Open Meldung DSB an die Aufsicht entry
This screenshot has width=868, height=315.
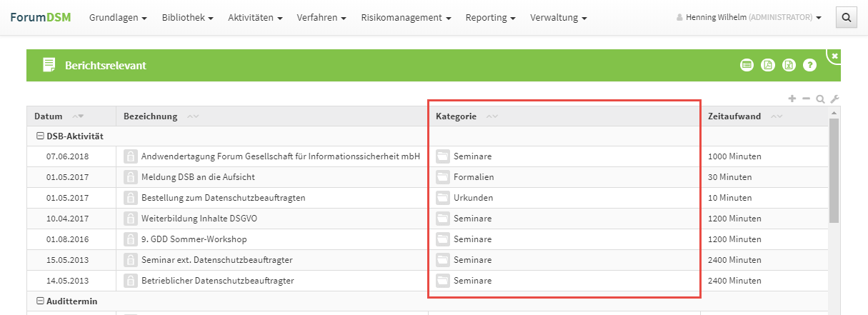tap(198, 177)
